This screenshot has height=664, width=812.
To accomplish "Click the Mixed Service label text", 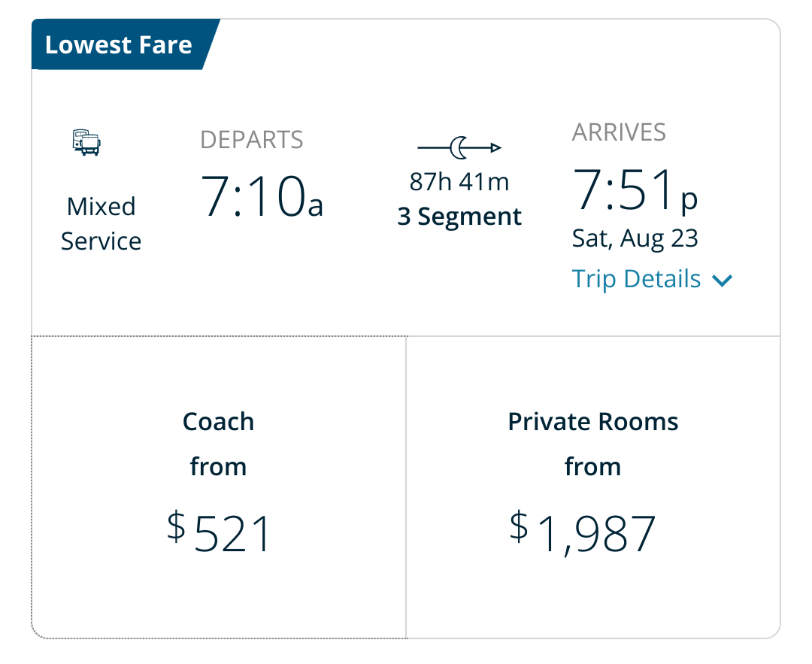I will click(101, 223).
